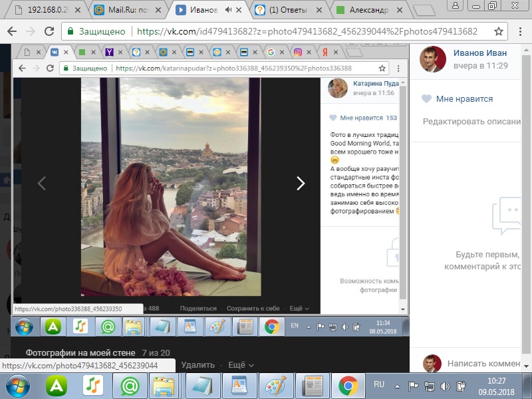Open the green A application on taskbar
Viewport: 532px width, 399px height.
(57, 386)
